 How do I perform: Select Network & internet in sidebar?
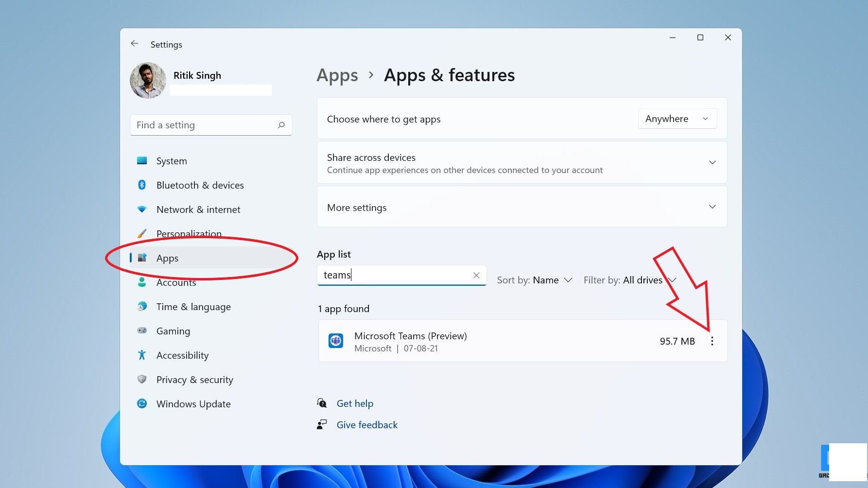pos(198,209)
